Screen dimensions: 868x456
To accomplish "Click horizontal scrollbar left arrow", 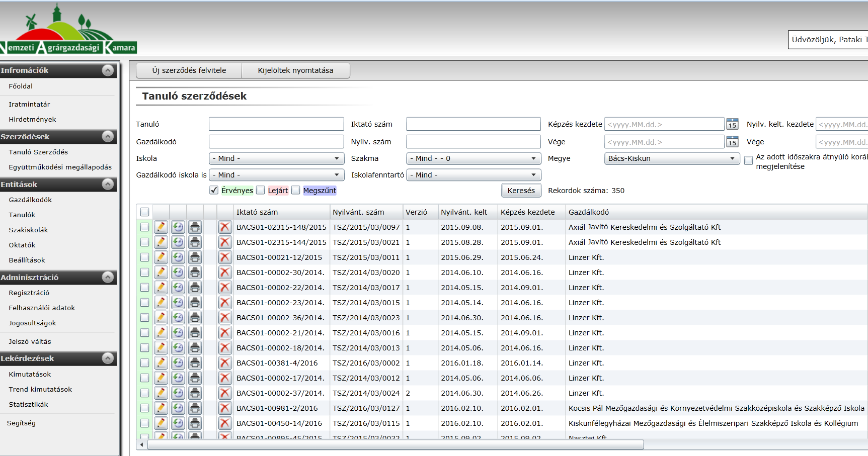I will (x=142, y=444).
